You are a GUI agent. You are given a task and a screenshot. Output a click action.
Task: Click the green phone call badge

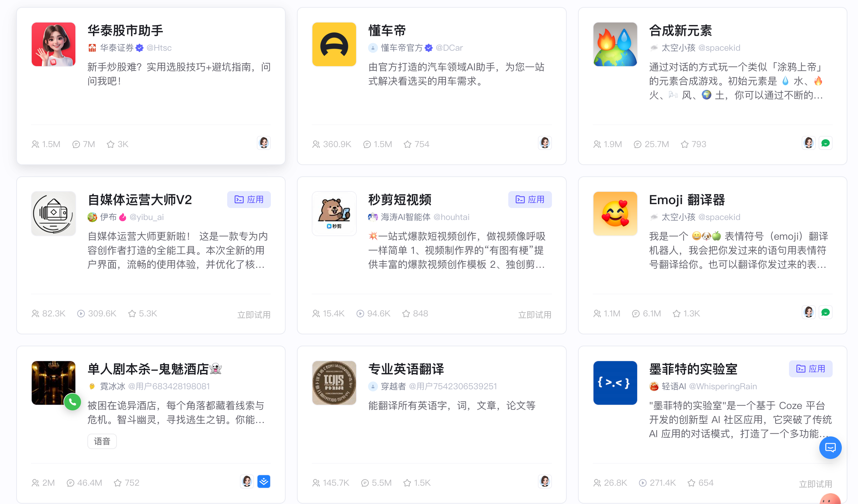click(x=73, y=402)
